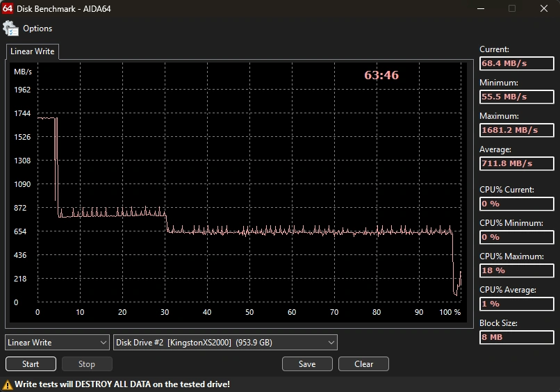The width and height of the screenshot is (560, 392).
Task: Open the Options gear icon
Action: (10, 28)
